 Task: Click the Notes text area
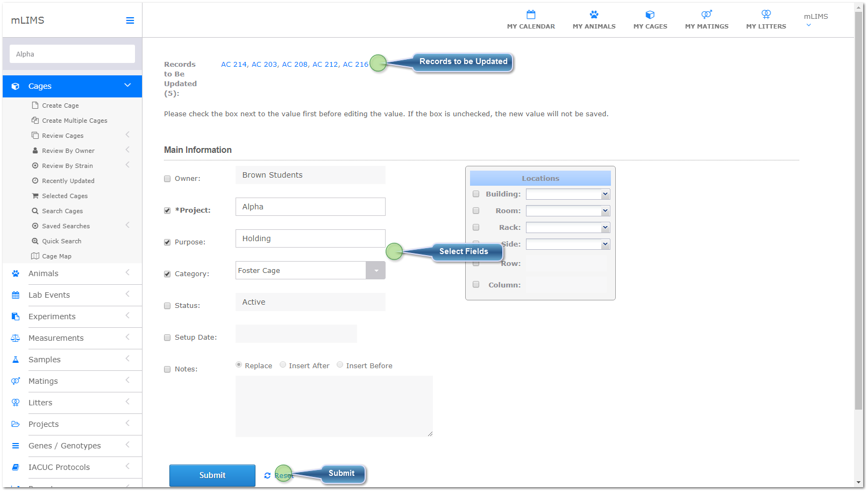click(334, 406)
